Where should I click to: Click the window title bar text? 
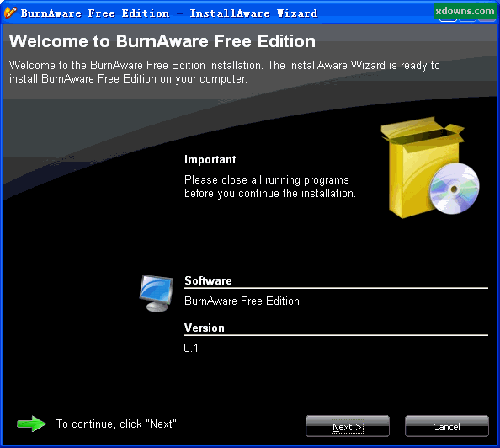click(x=169, y=13)
